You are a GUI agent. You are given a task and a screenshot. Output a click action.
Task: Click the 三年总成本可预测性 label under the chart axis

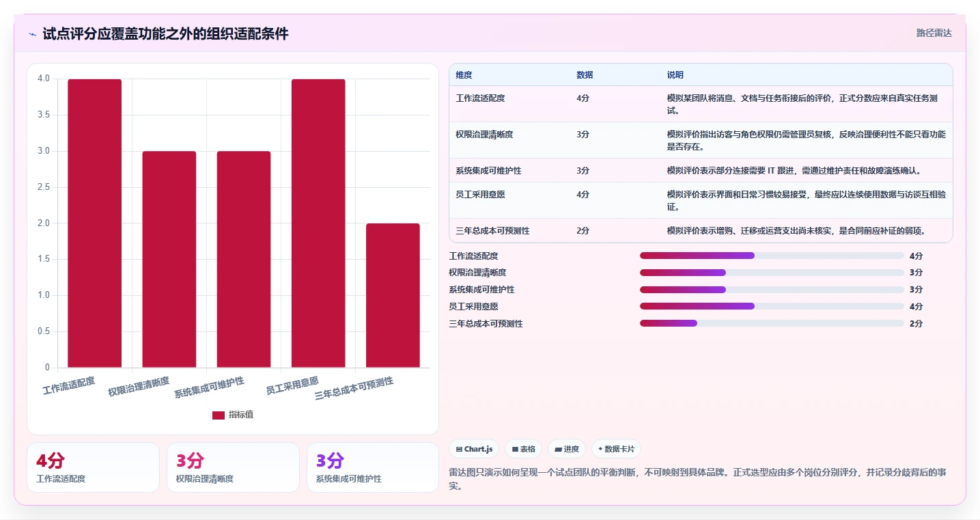(x=354, y=389)
